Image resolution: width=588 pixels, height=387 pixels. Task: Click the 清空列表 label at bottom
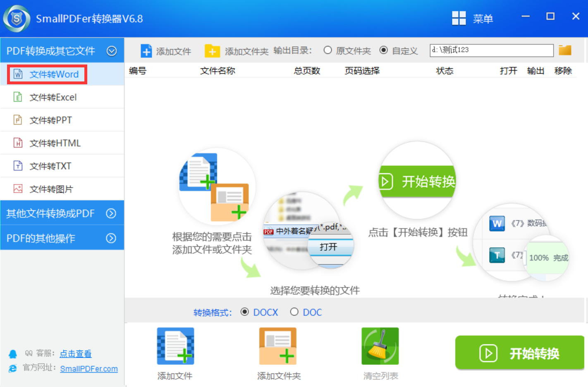(381, 376)
